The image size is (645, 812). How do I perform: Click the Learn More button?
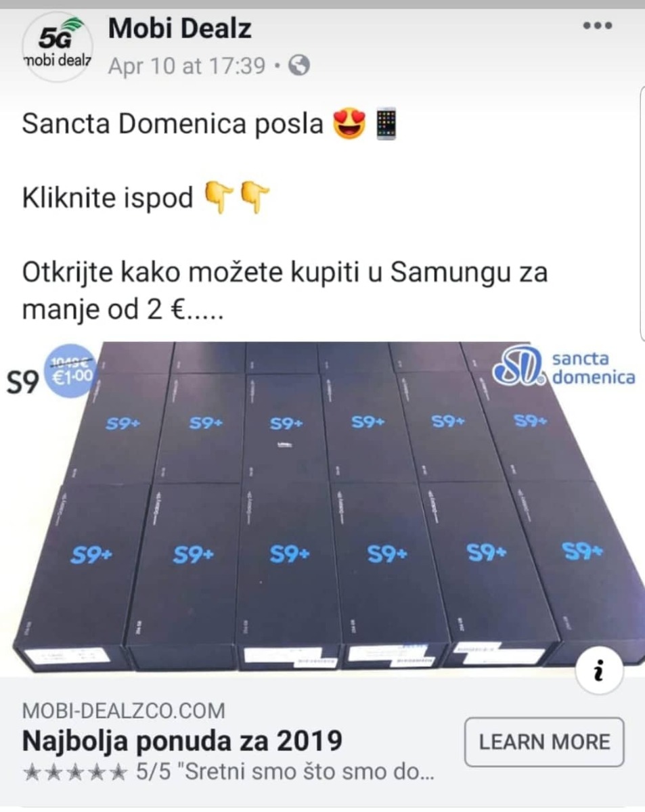(544, 742)
